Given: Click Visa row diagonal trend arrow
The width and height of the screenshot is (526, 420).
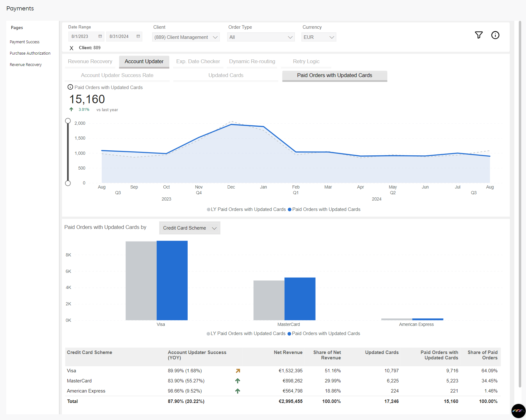Looking at the screenshot, I should [x=238, y=371].
